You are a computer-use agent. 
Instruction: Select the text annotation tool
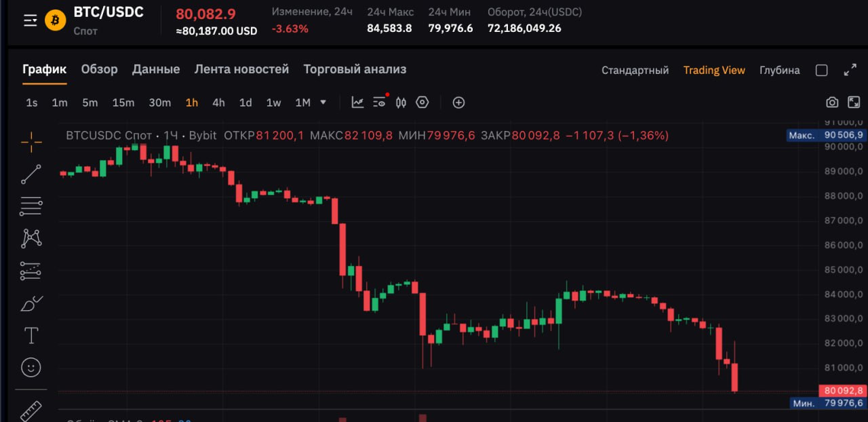(x=31, y=334)
